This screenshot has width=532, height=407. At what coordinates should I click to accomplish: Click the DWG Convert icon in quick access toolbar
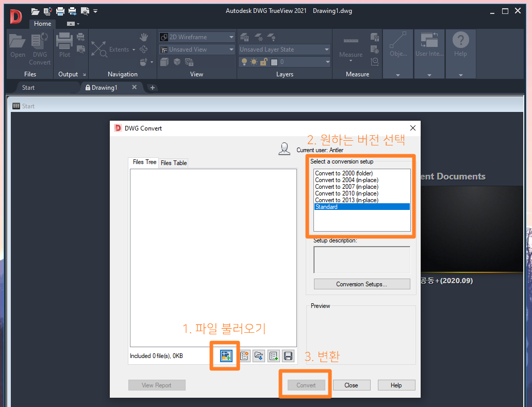(x=47, y=11)
